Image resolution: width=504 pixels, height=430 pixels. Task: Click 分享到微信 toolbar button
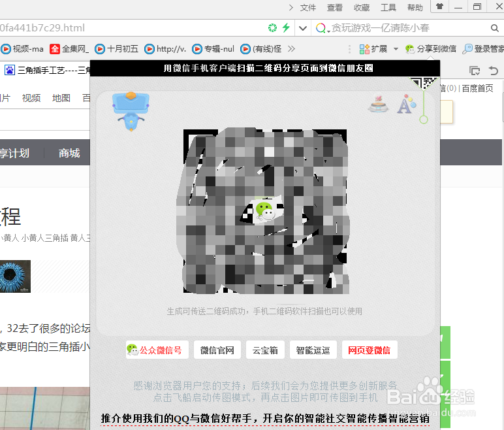click(431, 49)
